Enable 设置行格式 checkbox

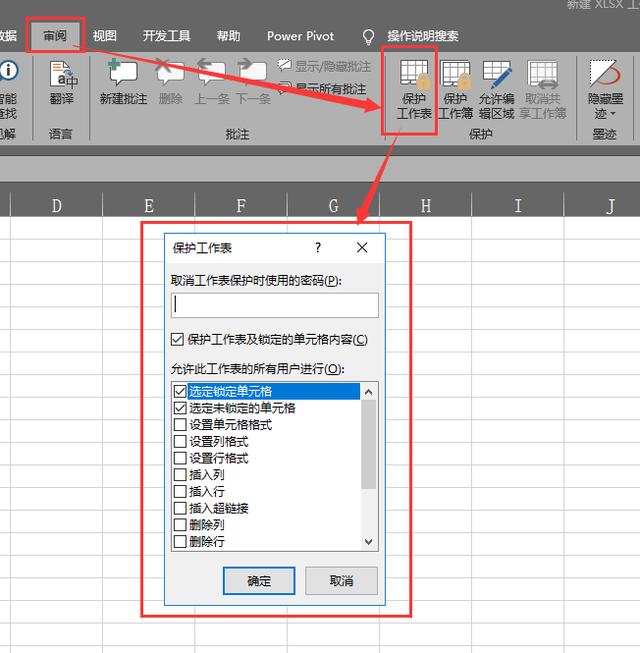click(180, 458)
